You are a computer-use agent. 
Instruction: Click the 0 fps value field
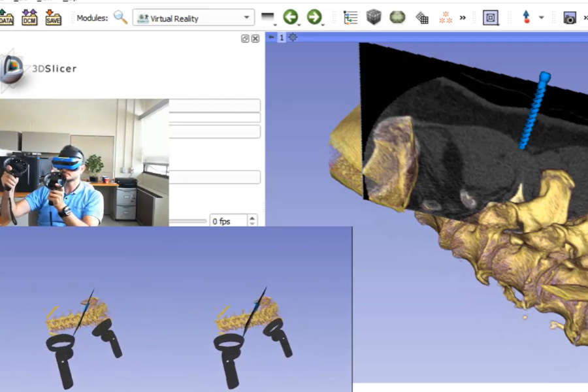229,221
